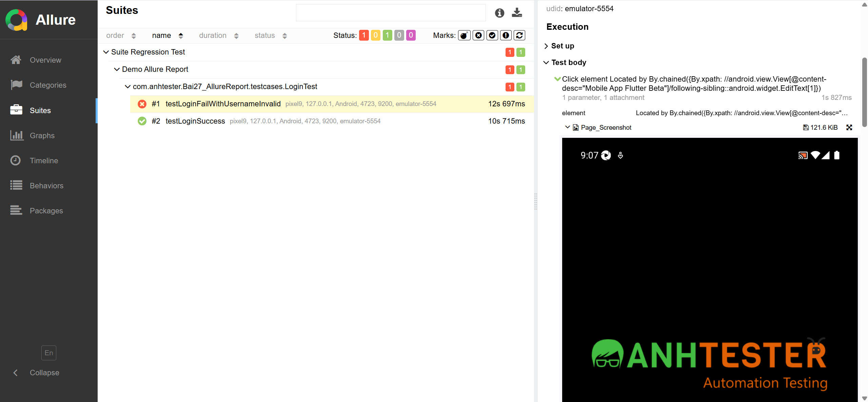
Task: Toggle the new failed marks filter
Action: click(478, 35)
